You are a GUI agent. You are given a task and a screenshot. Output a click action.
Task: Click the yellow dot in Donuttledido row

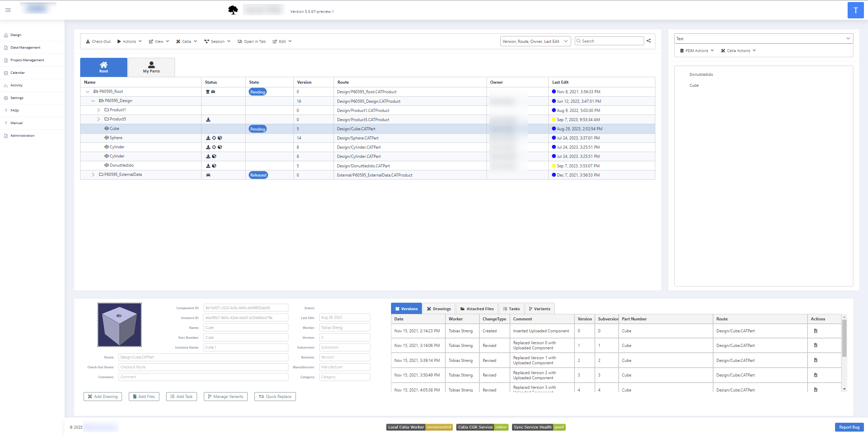pos(554,166)
